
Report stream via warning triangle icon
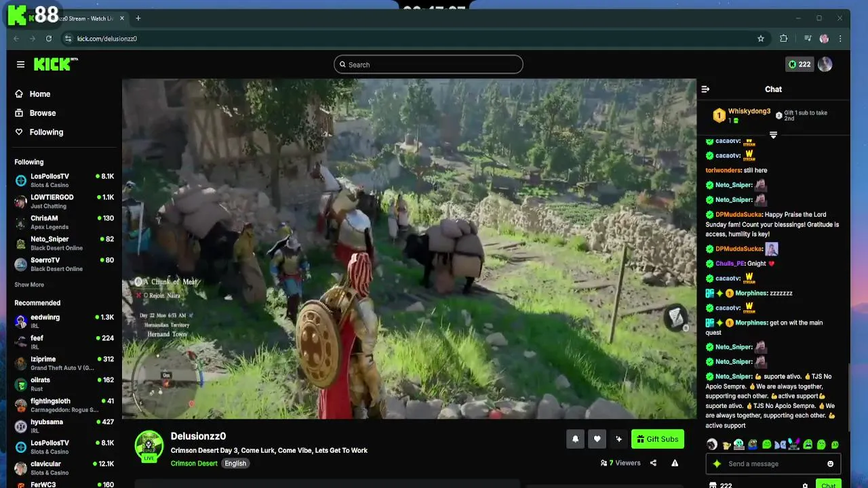675,463
